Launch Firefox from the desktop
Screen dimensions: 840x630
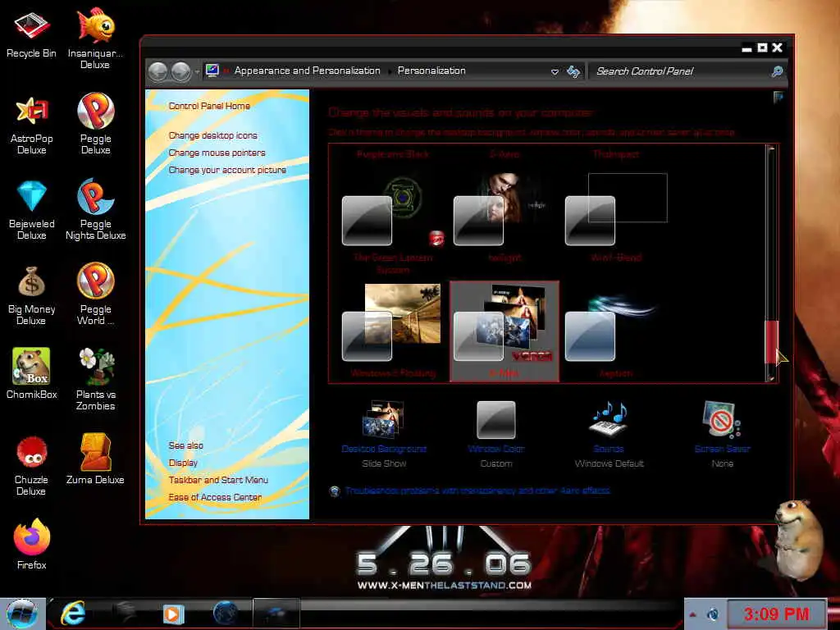coord(31,544)
